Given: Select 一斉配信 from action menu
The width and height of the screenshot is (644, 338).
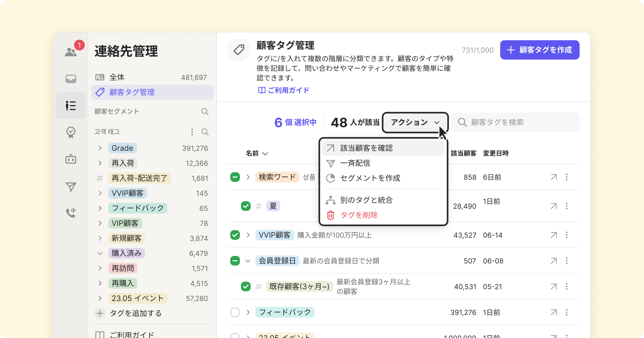Looking at the screenshot, I should [355, 163].
